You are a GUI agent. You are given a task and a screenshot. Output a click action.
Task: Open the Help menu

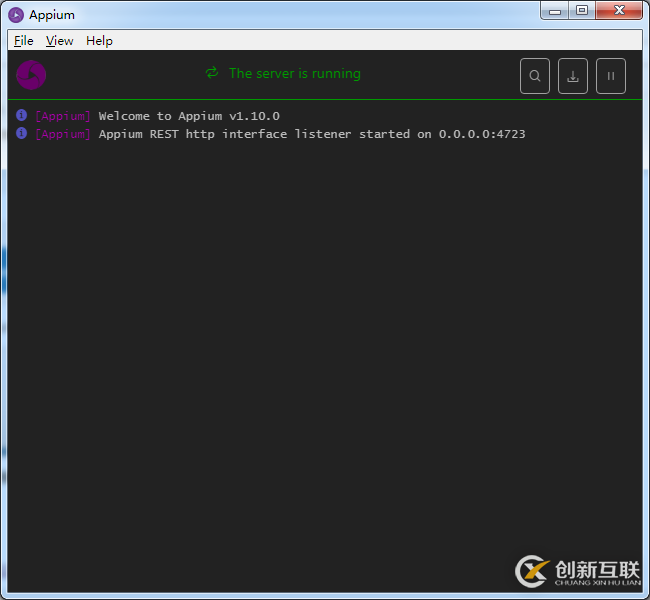[x=99, y=41]
